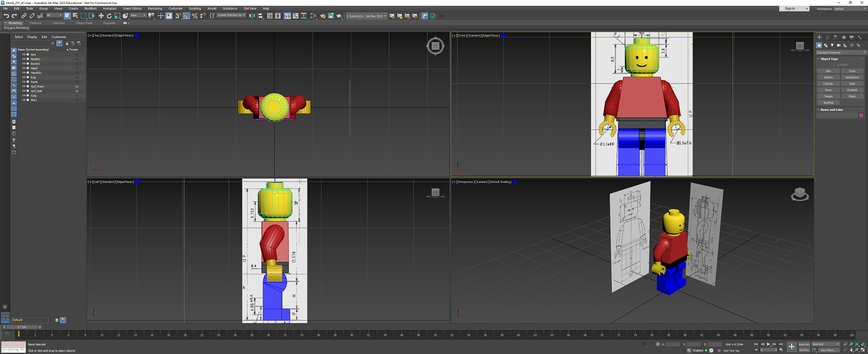Click the Undo arrow icon

pyautogui.click(x=6, y=16)
